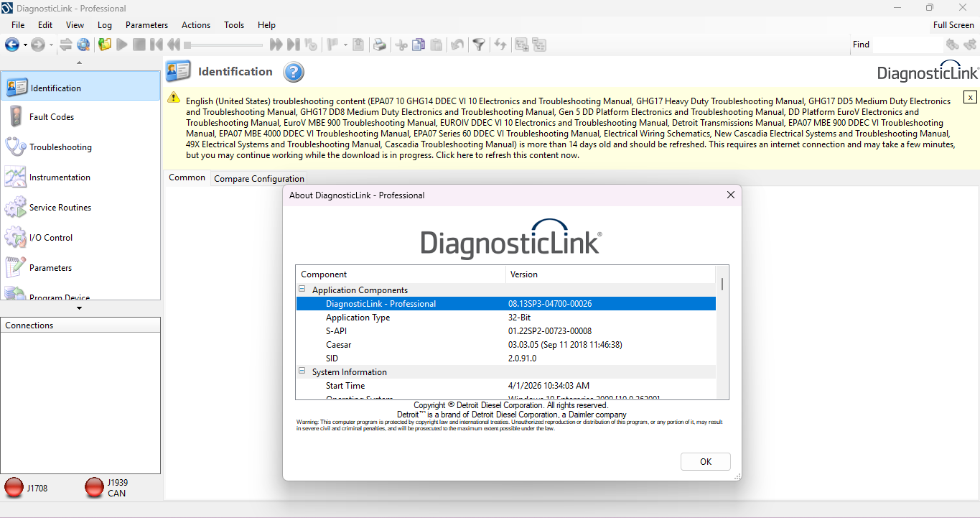This screenshot has width=980, height=518.
Task: Click the connect/disconnect arrows toolbar icon
Action: (x=66, y=45)
